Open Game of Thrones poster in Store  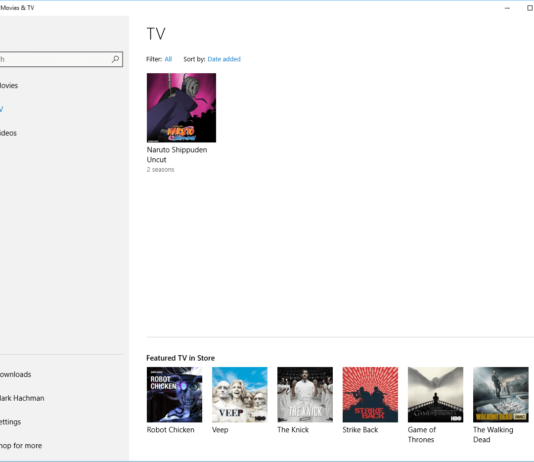click(x=436, y=395)
